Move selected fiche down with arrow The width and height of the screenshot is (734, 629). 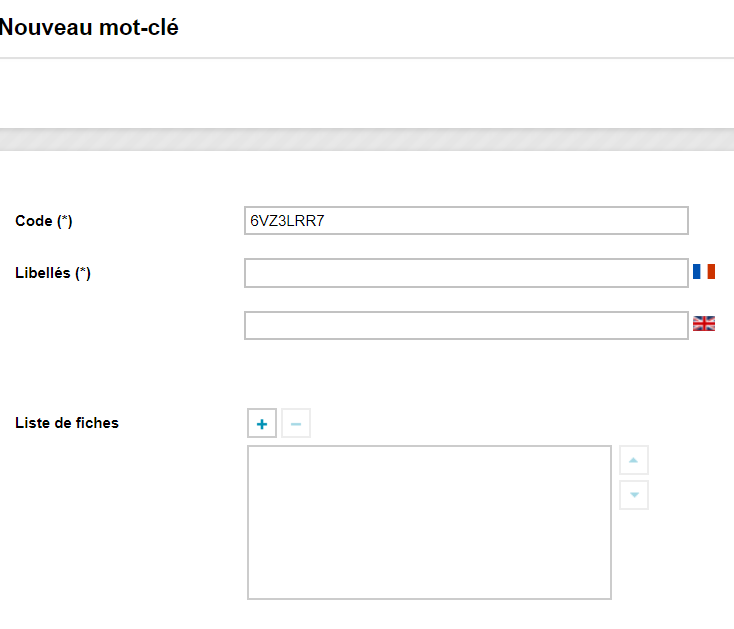(x=634, y=495)
